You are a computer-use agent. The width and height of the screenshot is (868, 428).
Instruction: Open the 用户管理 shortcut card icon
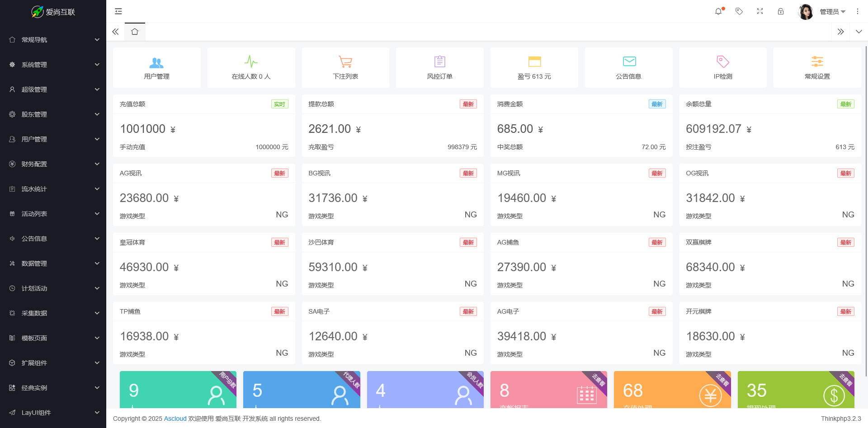coord(156,62)
